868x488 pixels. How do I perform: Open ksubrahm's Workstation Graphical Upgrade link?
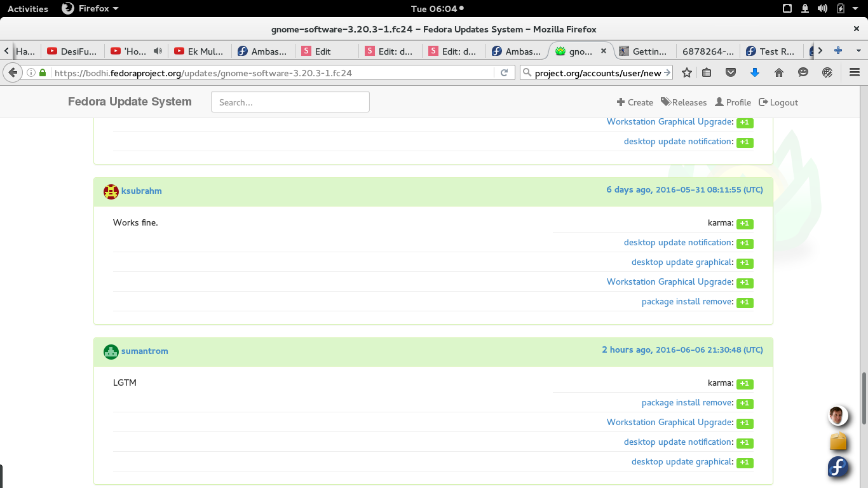(x=670, y=281)
